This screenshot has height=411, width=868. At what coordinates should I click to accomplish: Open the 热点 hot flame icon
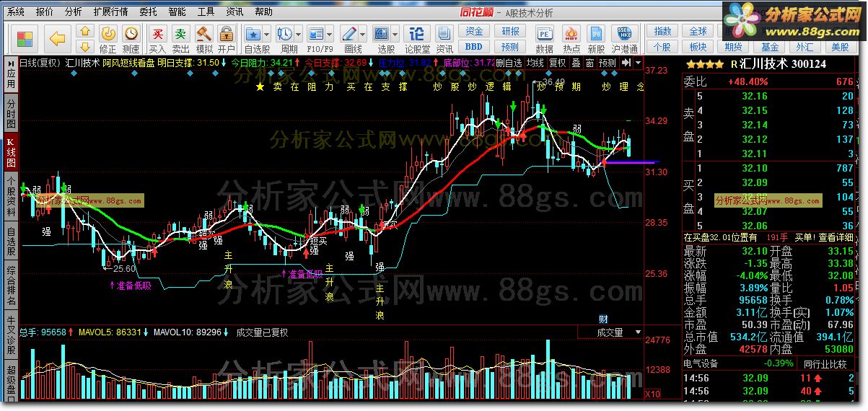click(x=571, y=33)
